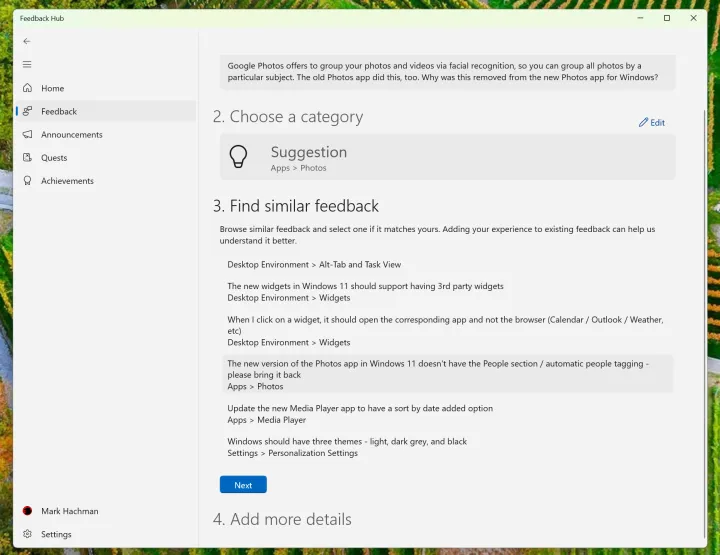Choose the Media Player sort by date feedback

(x=360, y=414)
